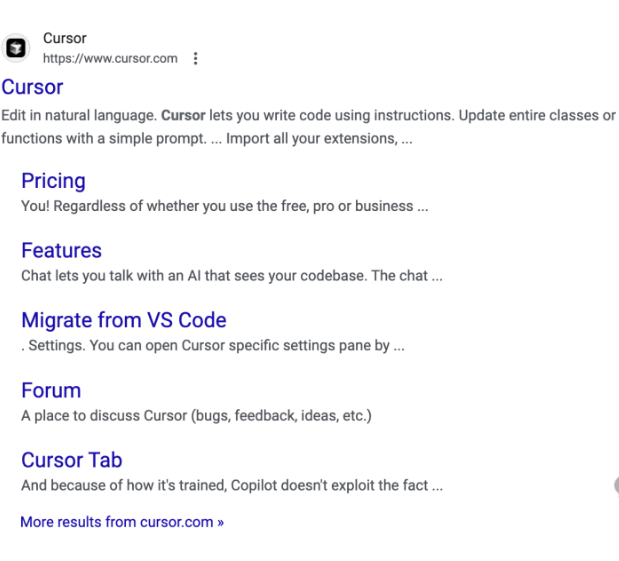This screenshot has height=561, width=619.
Task: Open the main Cursor title link
Action: [32, 87]
